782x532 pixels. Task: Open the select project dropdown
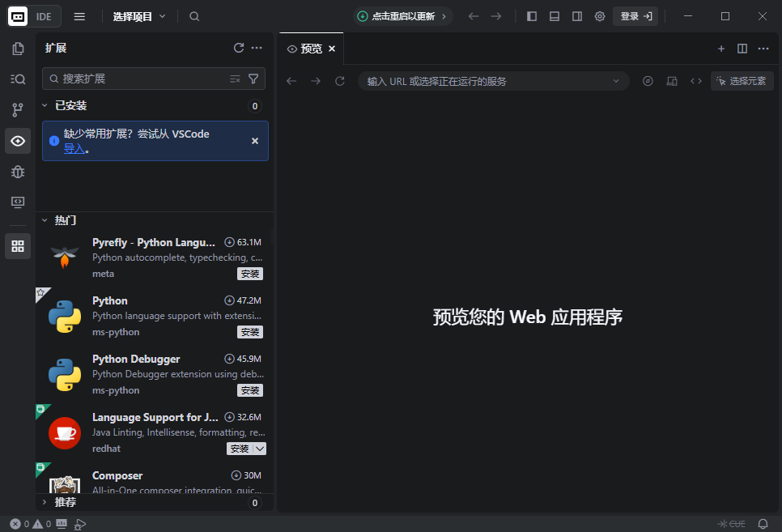coord(138,16)
